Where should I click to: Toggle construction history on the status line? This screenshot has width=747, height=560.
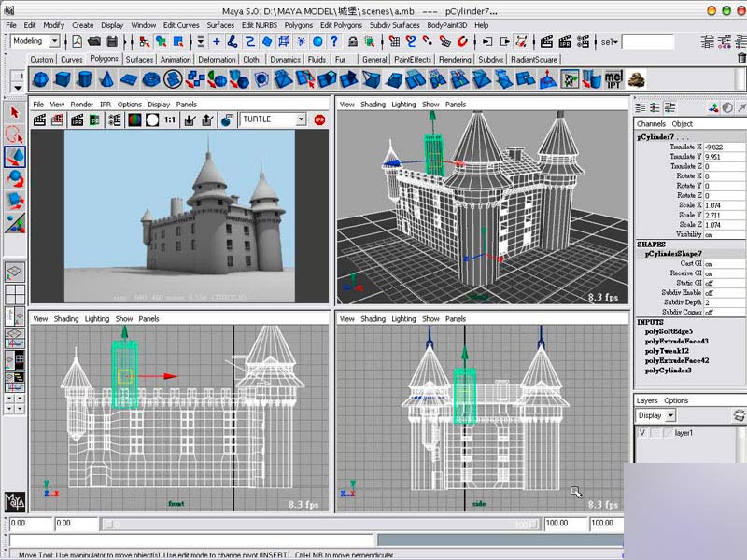pyautogui.click(x=521, y=42)
